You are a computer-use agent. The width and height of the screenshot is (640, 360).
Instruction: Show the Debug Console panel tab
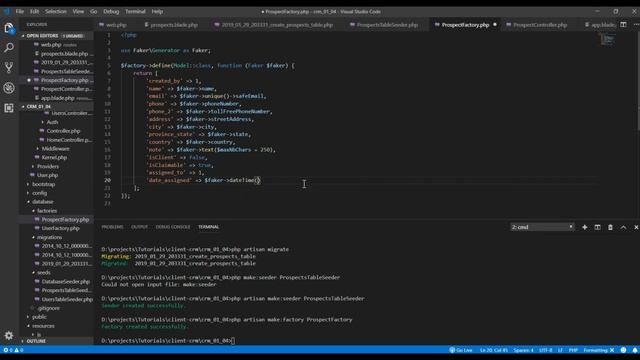pos(173,227)
